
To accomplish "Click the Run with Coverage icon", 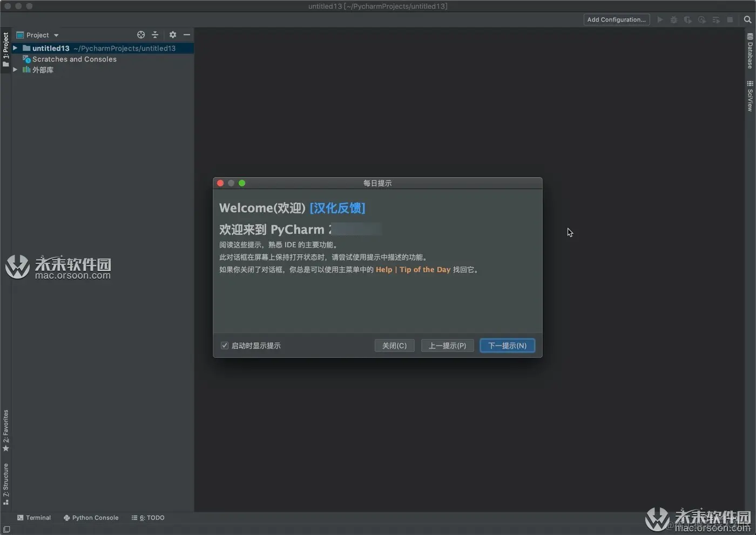I will tap(688, 19).
